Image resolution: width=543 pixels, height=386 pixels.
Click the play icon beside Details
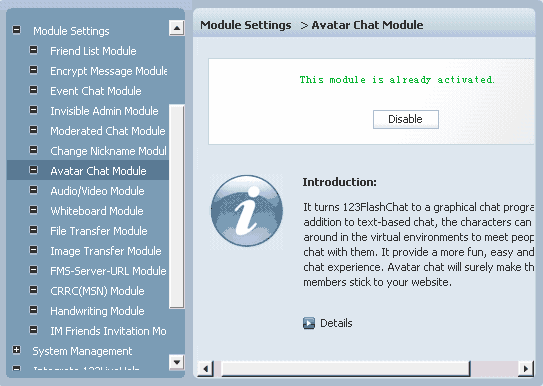tap(309, 323)
